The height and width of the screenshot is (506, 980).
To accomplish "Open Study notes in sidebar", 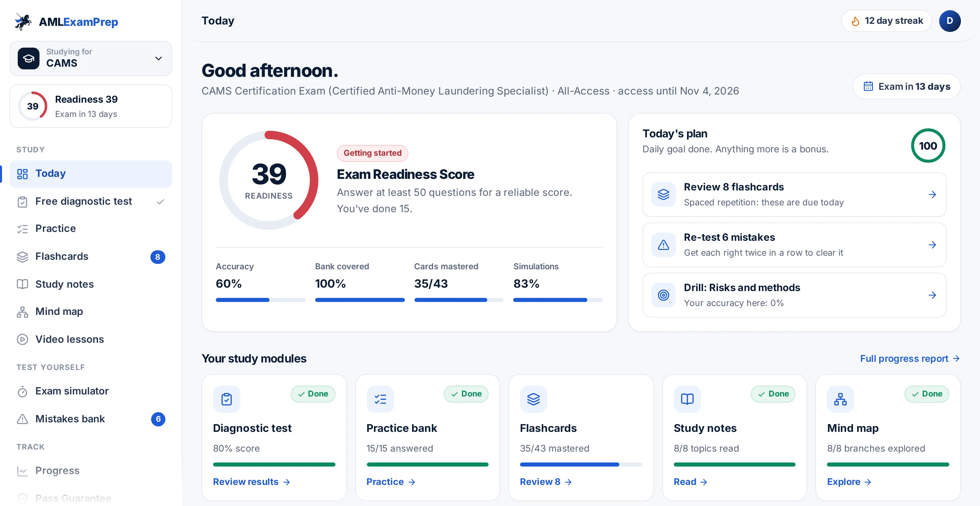I will click(x=91, y=284).
